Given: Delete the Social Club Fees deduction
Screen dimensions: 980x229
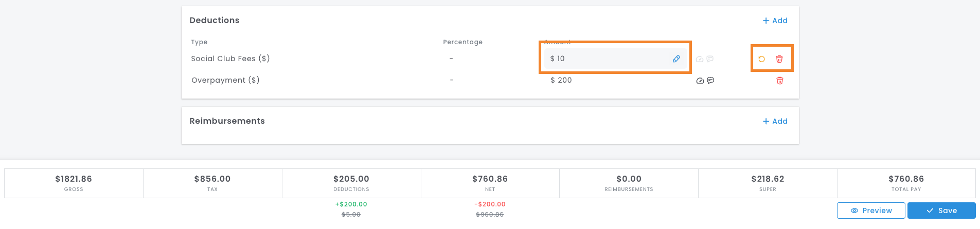Looking at the screenshot, I should click(x=779, y=59).
